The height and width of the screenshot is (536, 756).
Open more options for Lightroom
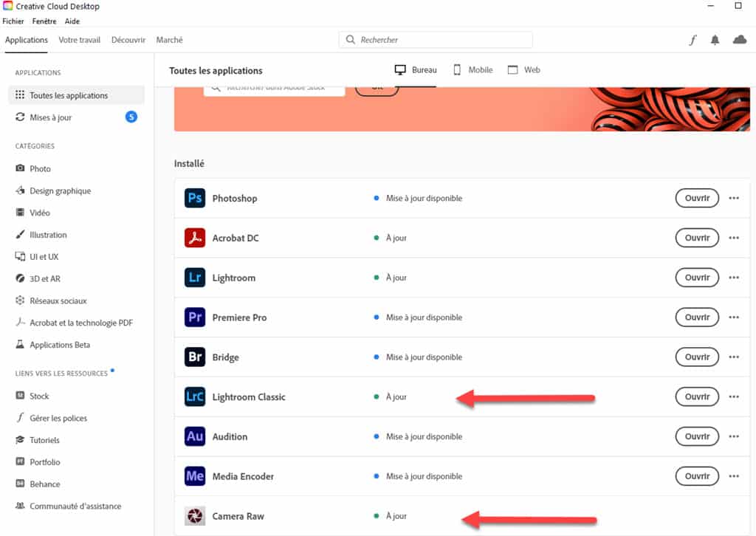coord(734,278)
